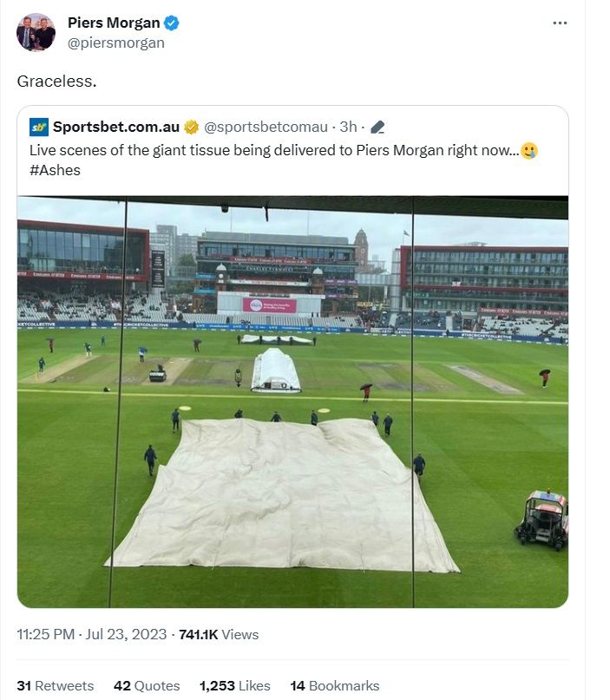610x700 pixels.
Task: Click the gold verified badge
Action: pos(192,128)
